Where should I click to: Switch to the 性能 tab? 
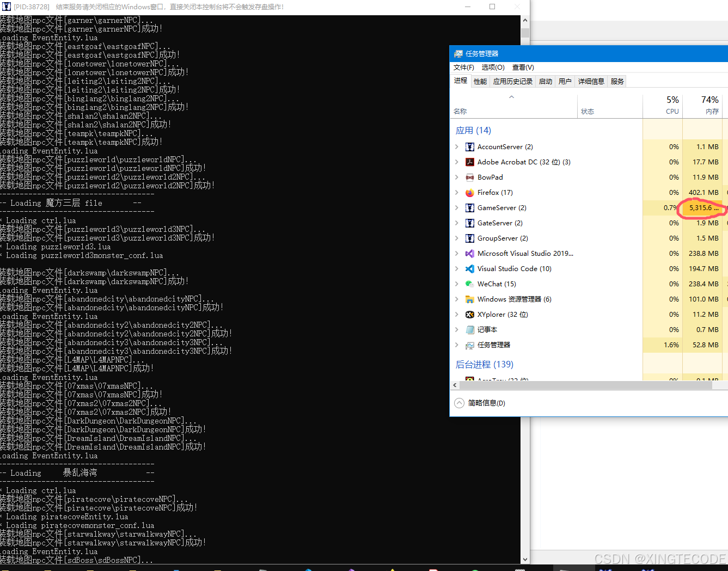(x=480, y=82)
